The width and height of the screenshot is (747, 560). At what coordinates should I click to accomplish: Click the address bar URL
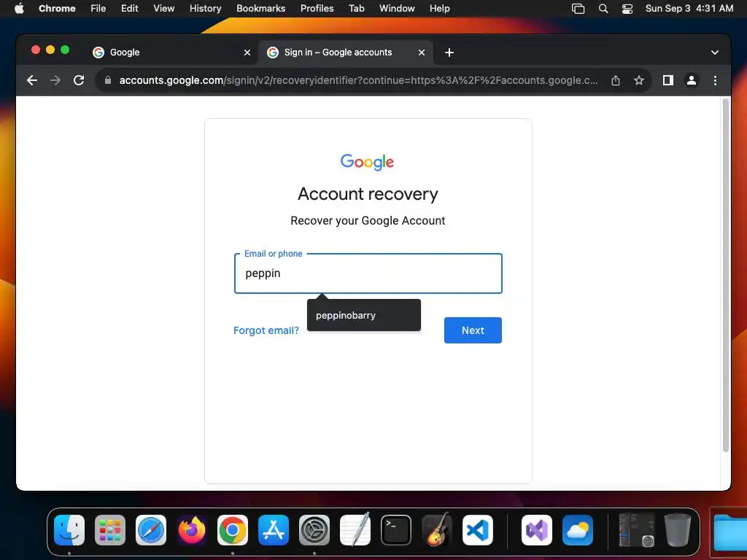pos(358,80)
